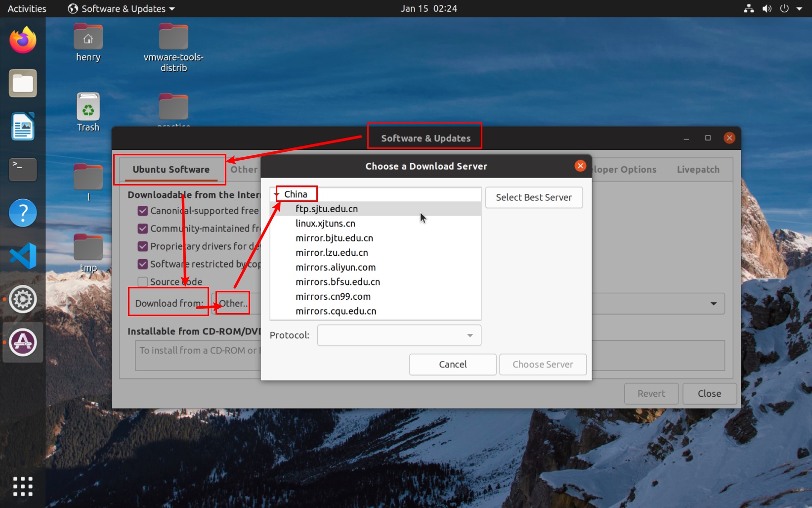Open the Help icon in the dock
Screen dimensions: 812x508
coord(23,213)
